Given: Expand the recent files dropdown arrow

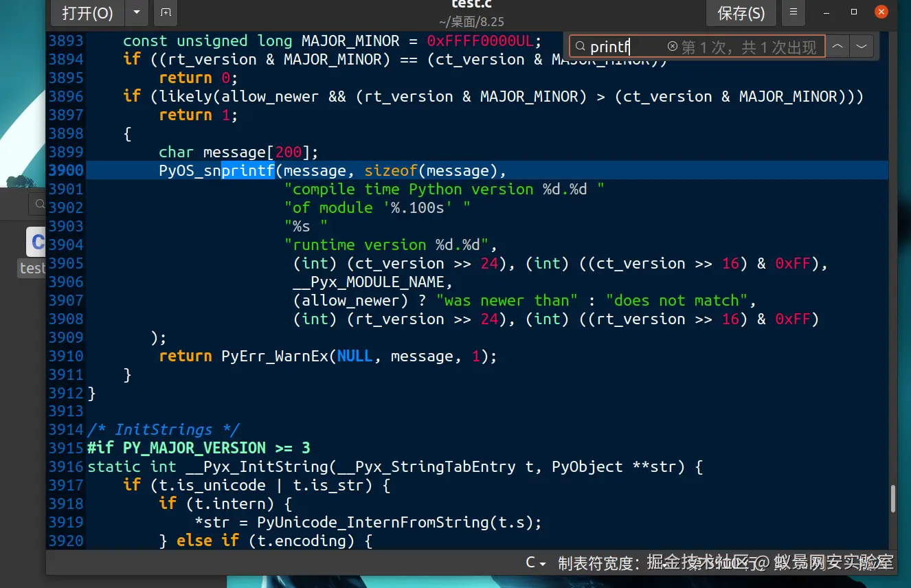Looking at the screenshot, I should [x=136, y=12].
